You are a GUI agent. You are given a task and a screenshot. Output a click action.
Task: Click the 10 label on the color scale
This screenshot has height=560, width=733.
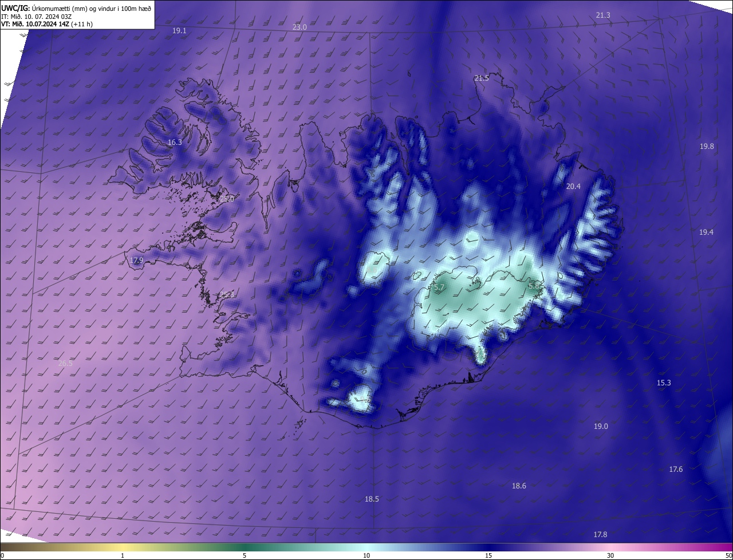pyautogui.click(x=366, y=555)
